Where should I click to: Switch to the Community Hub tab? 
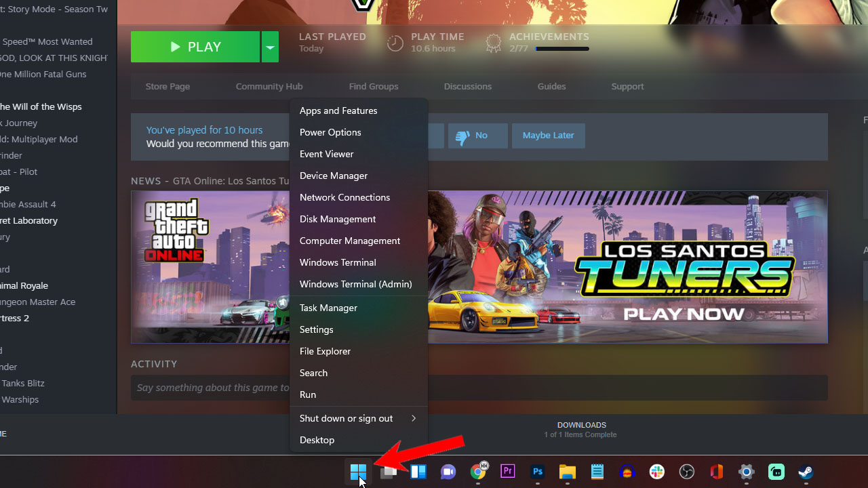point(269,87)
